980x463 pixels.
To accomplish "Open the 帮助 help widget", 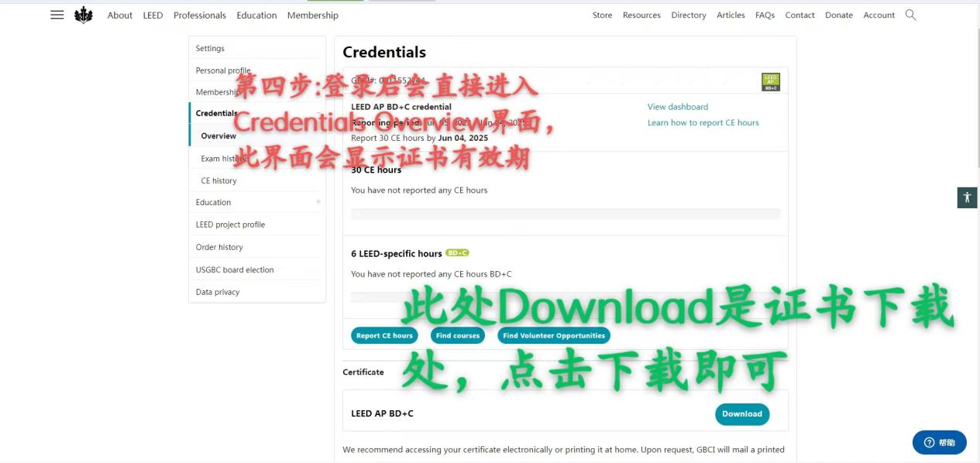I will coord(939,442).
